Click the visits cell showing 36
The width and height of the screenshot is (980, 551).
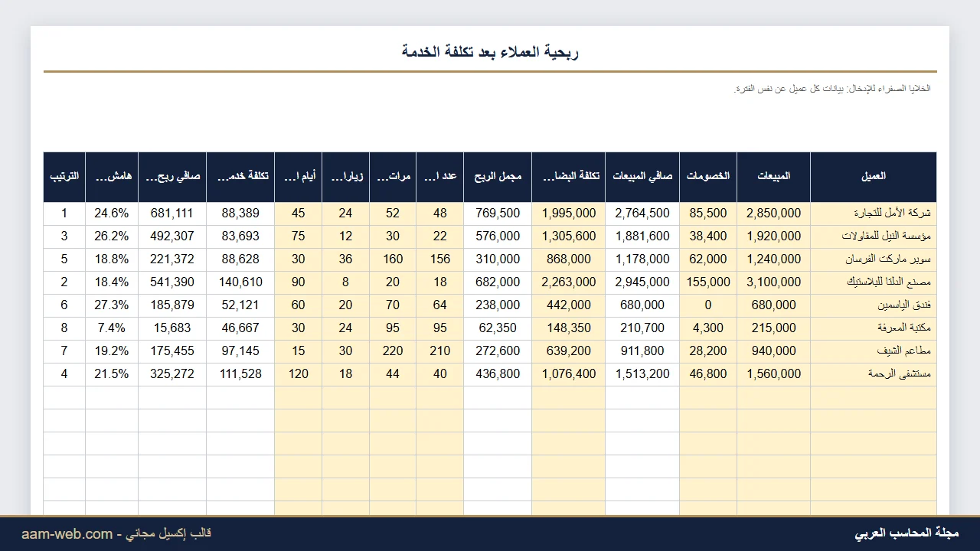(x=346, y=259)
